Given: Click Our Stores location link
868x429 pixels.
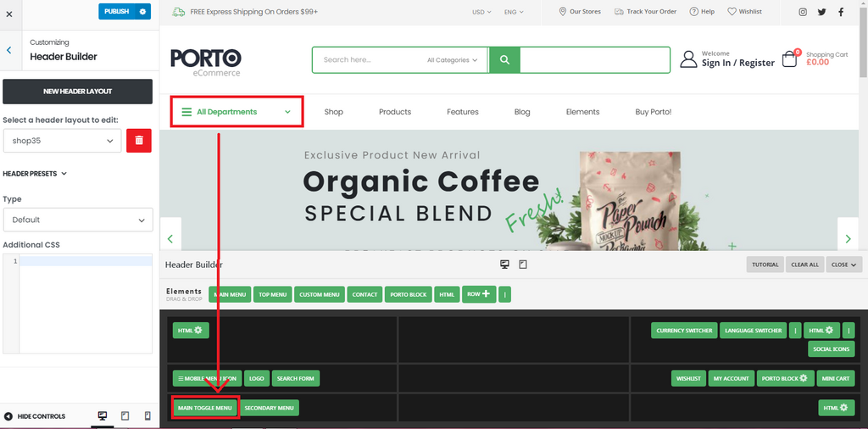Looking at the screenshot, I should (x=580, y=12).
